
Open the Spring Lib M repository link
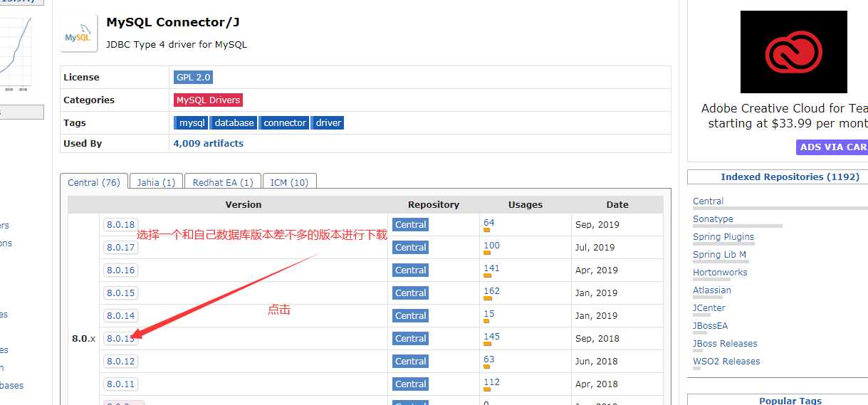click(720, 254)
